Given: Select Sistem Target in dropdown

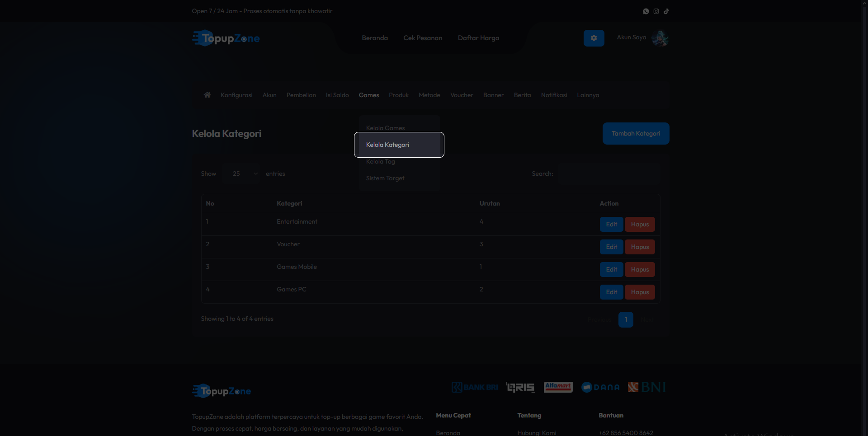Looking at the screenshot, I should pyautogui.click(x=400, y=178).
